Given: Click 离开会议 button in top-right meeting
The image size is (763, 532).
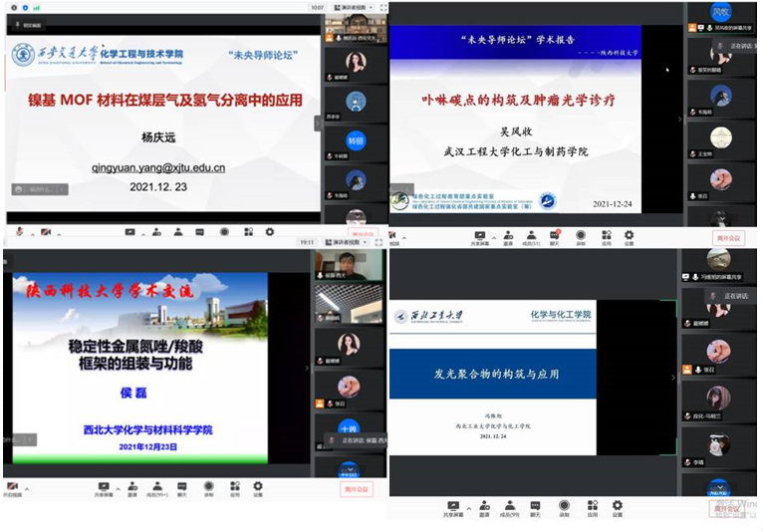Looking at the screenshot, I should click(x=728, y=238).
